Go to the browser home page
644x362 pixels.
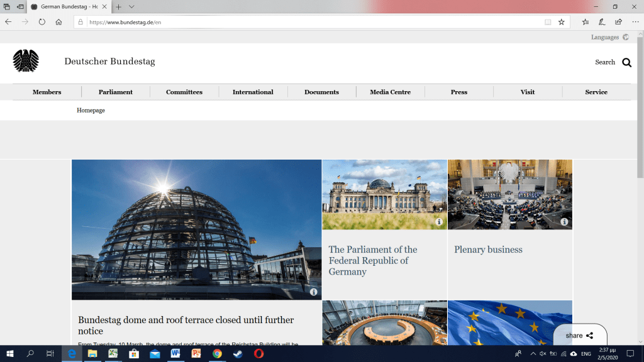(58, 21)
